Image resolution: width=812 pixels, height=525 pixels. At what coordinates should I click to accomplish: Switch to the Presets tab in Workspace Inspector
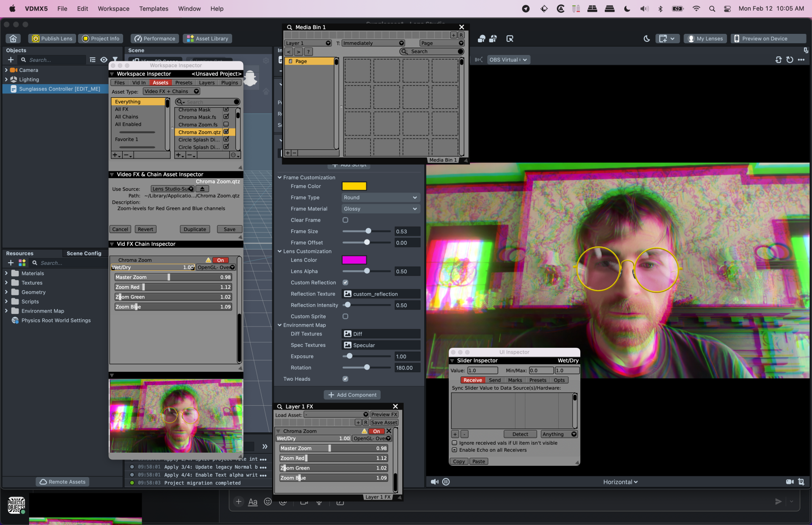(184, 82)
